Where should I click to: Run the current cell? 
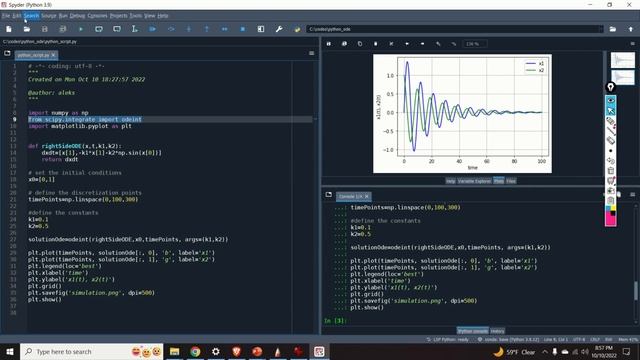coord(99,29)
